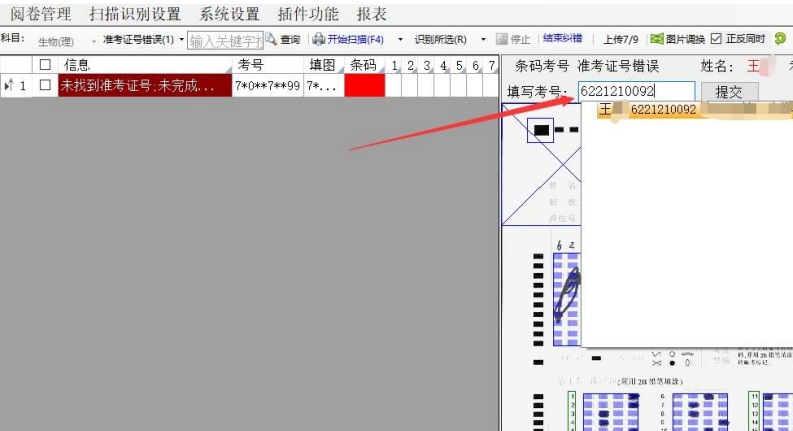This screenshot has width=793, height=431.
Task: Toggle the select-all checkbox in the table header
Action: click(x=45, y=65)
